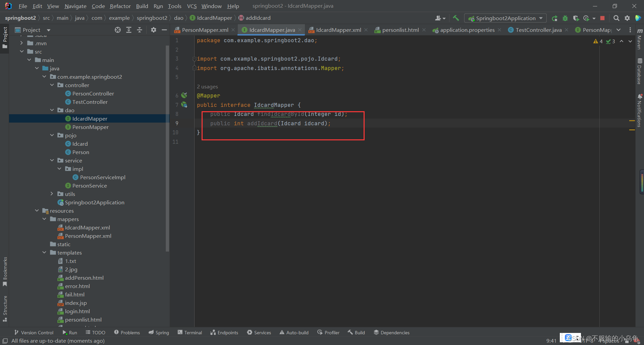The height and width of the screenshot is (345, 644).
Task: Click the addIdcard breadcrumb
Action: click(255, 18)
